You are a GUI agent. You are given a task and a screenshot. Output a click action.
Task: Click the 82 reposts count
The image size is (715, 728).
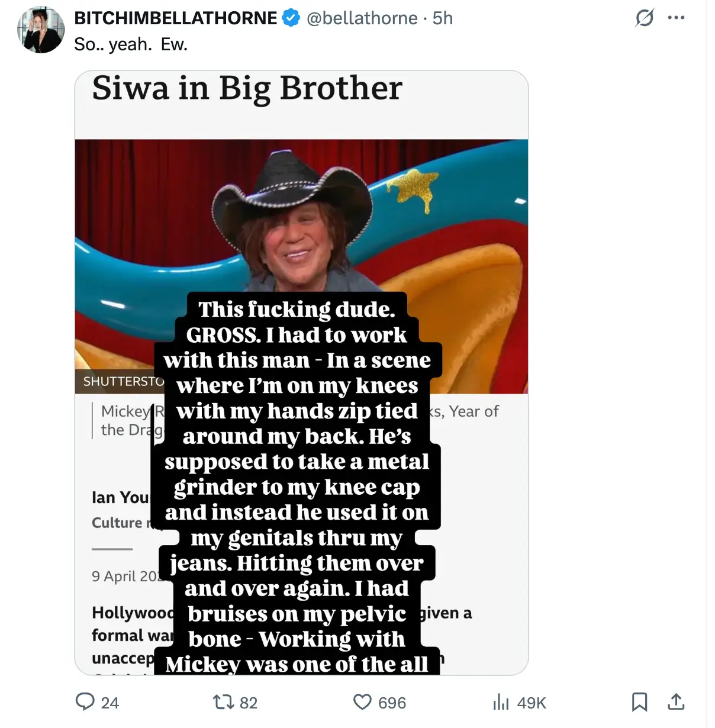[x=249, y=703]
